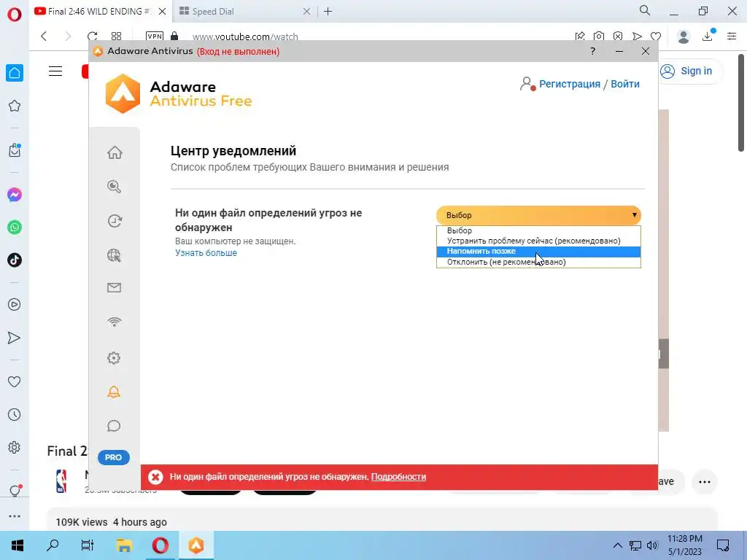
Task: Reload the page in Opera
Action: [x=93, y=36]
